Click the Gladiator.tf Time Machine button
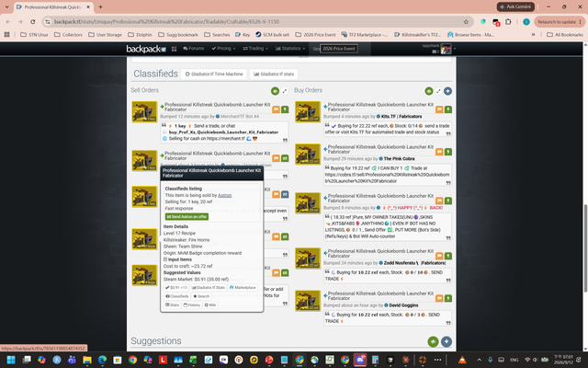The image size is (588, 368). (x=214, y=74)
